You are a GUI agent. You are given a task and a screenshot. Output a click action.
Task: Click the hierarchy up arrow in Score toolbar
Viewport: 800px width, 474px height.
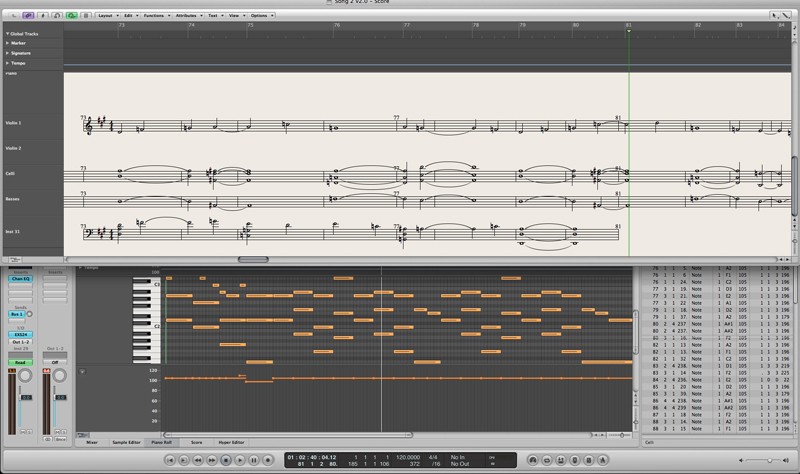(x=13, y=15)
